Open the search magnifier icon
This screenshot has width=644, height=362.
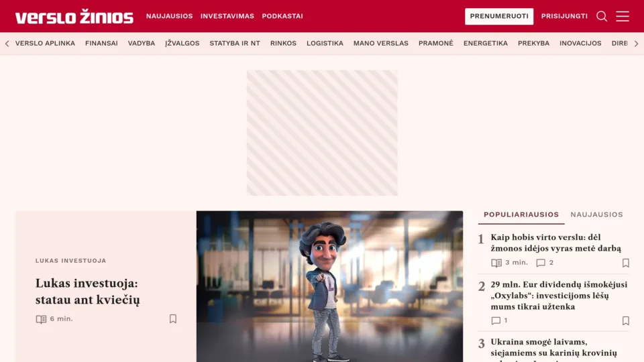tap(602, 16)
